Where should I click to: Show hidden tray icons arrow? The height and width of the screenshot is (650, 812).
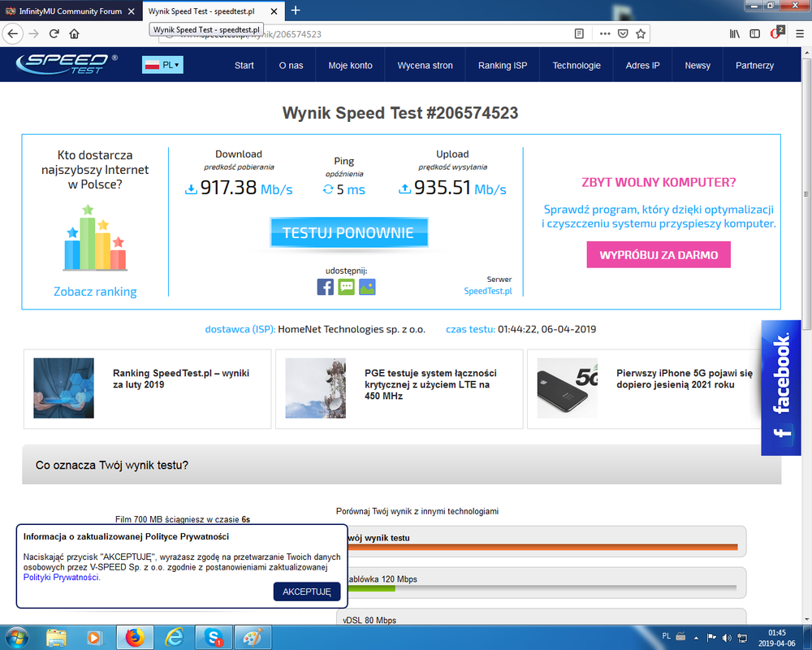(696, 638)
